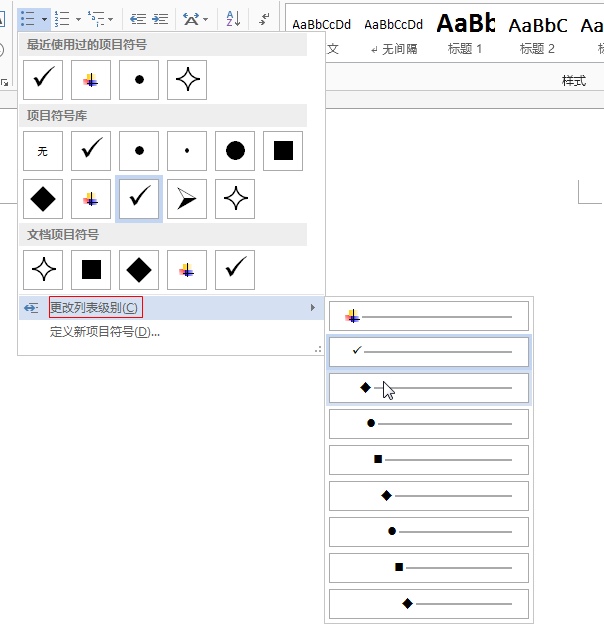Click the Multilevel list button
Viewport: 604px width, 643px height.
96,19
